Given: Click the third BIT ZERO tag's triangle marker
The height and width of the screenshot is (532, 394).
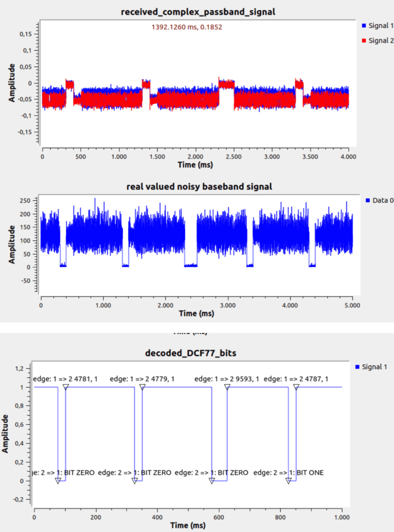Looking at the screenshot, I should pos(211,481).
